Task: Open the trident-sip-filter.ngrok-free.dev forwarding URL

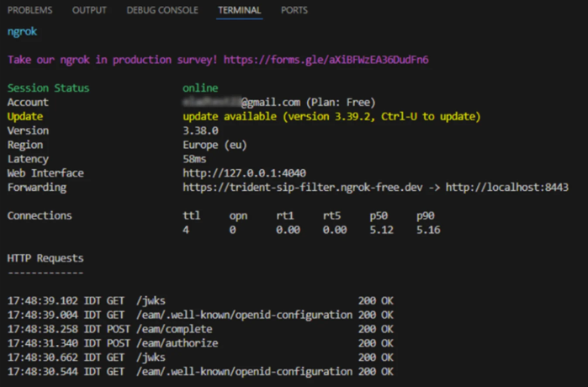Action: 303,187
